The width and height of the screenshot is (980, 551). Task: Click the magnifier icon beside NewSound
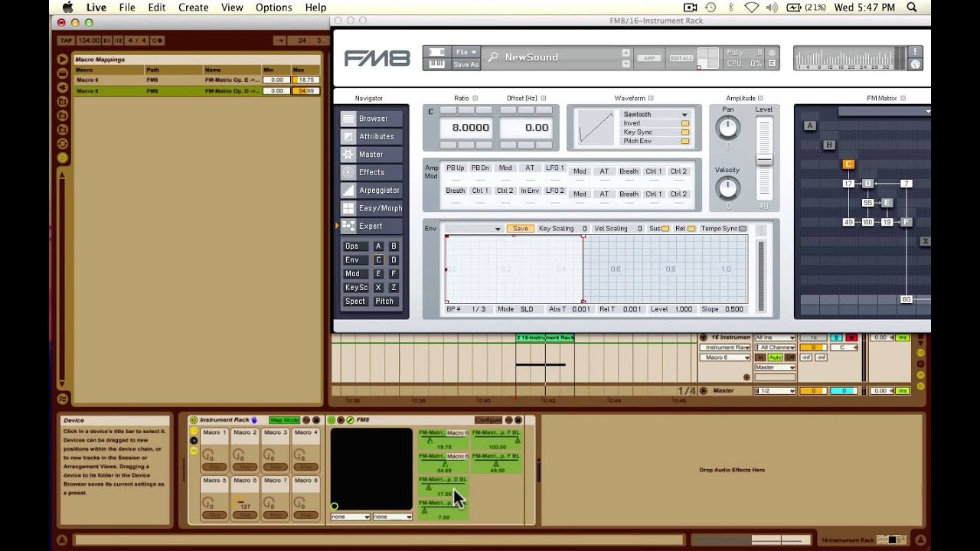coord(493,57)
